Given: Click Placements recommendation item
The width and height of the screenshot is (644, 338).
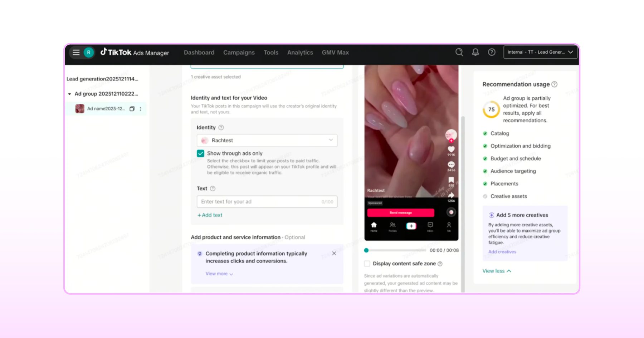Looking at the screenshot, I should point(501,183).
